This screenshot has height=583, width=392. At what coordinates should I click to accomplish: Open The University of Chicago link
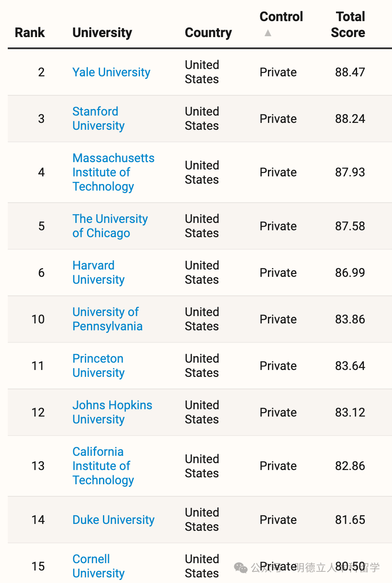click(110, 226)
